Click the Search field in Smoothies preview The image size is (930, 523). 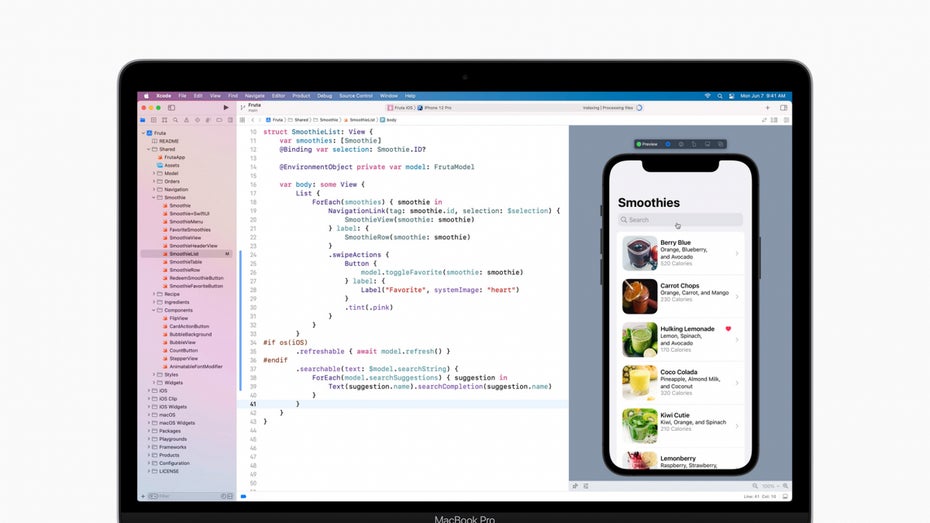678,220
